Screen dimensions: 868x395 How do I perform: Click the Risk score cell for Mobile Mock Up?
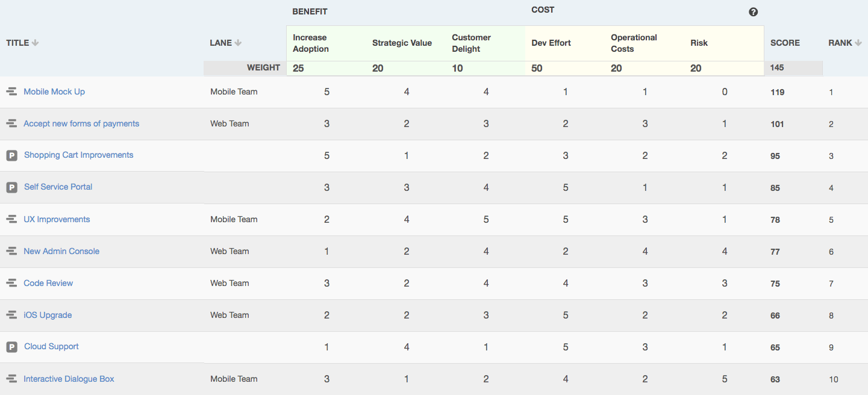pyautogui.click(x=724, y=92)
